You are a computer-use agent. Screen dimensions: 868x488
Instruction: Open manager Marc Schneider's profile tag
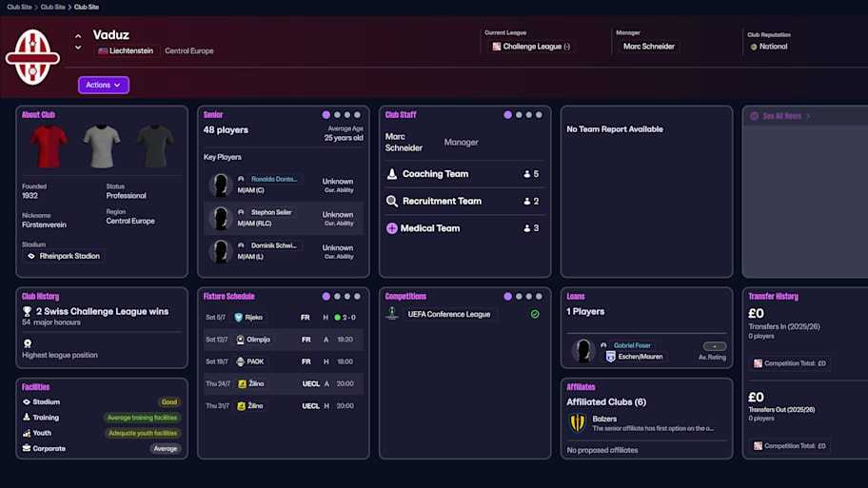click(649, 47)
